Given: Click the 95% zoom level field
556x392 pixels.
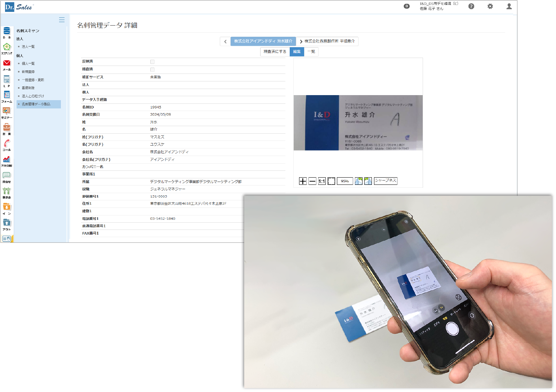Looking at the screenshot, I should 345,181.
